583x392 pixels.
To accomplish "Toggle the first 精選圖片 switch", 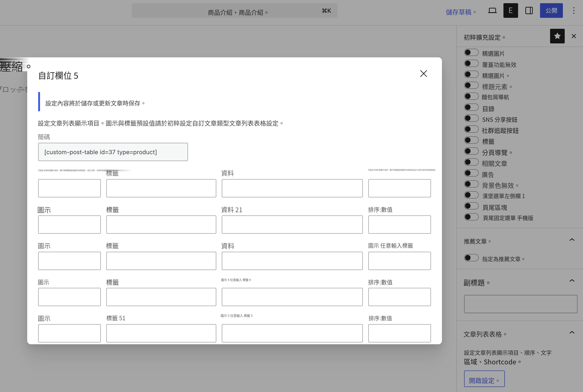I will (x=471, y=53).
